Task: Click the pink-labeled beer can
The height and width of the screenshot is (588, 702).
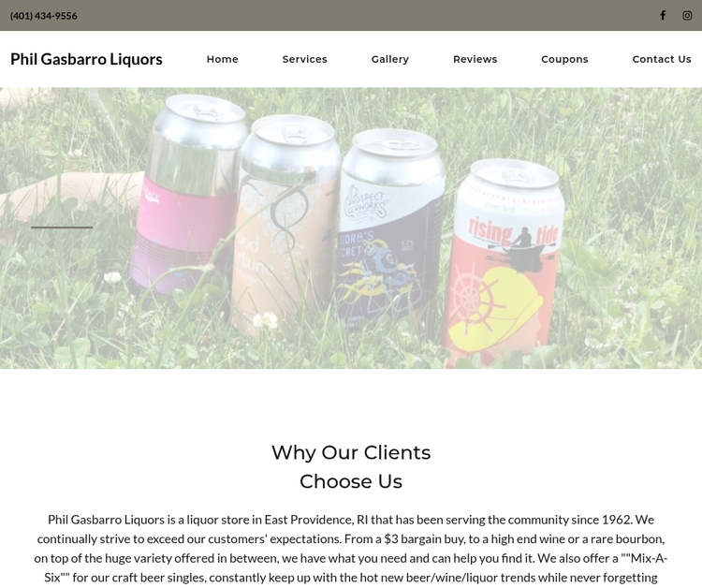Action: click(x=188, y=195)
